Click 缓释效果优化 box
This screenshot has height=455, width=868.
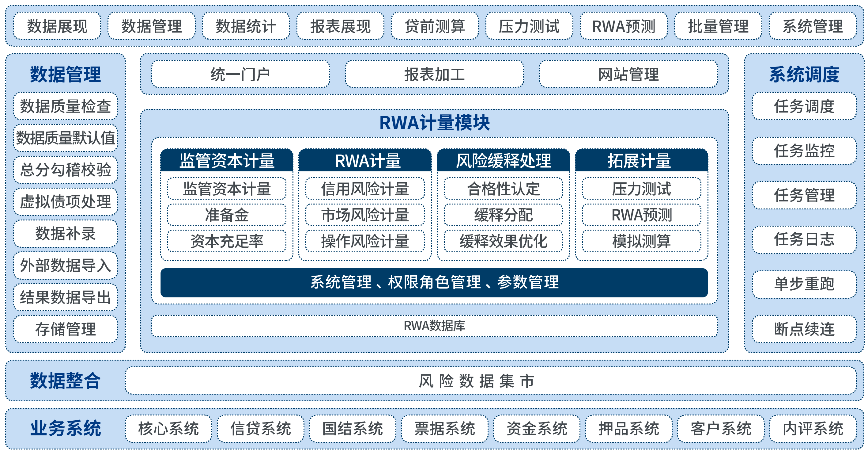coord(503,241)
